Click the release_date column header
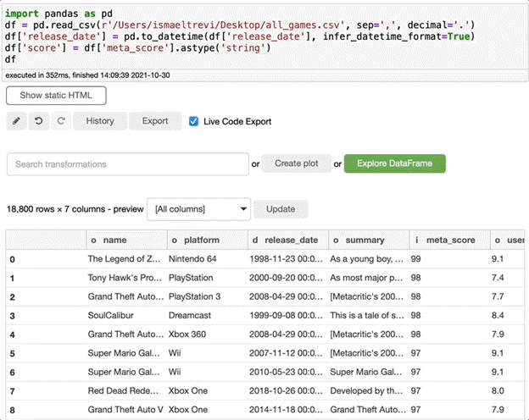 tap(287, 240)
